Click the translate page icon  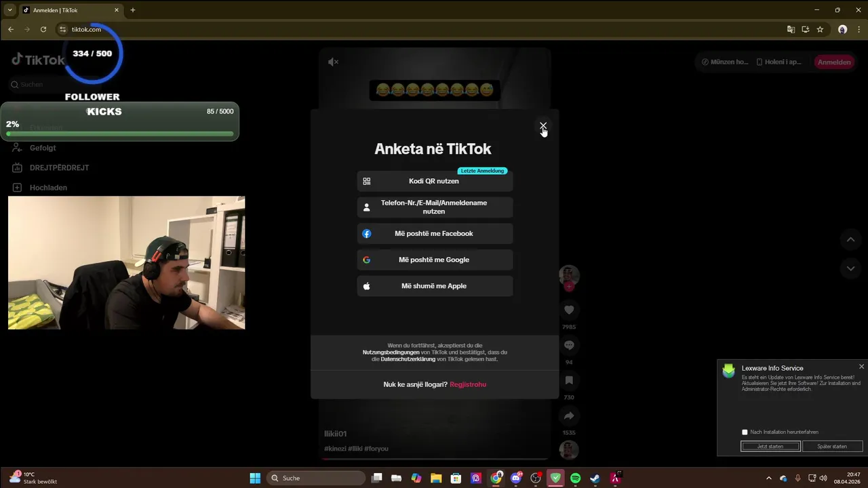coord(791,29)
